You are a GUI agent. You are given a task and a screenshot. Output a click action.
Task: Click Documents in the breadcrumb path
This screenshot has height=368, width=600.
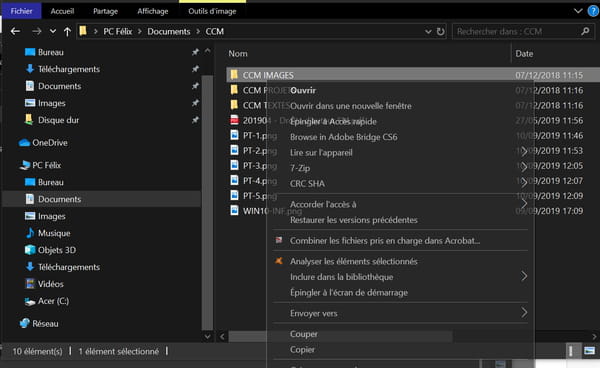coord(169,31)
